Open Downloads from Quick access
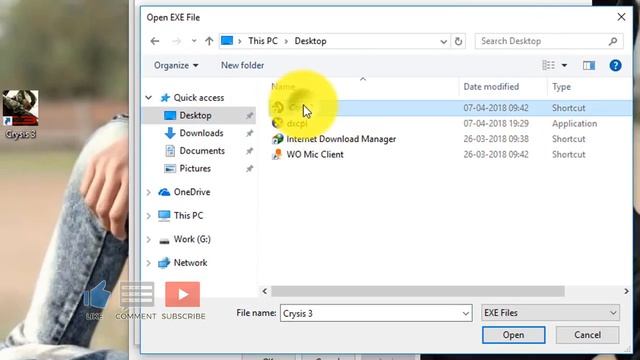This screenshot has height=360, width=640. point(201,133)
